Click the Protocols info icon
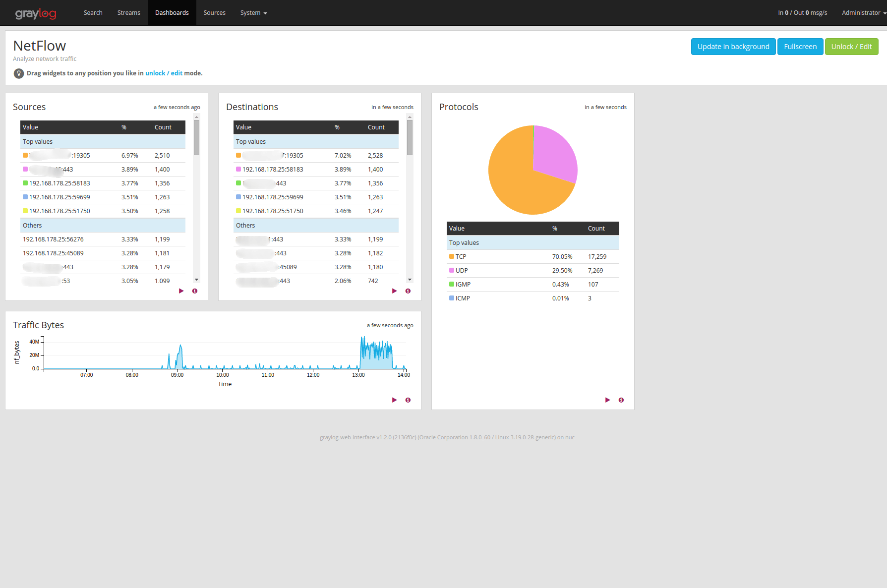 point(621,400)
